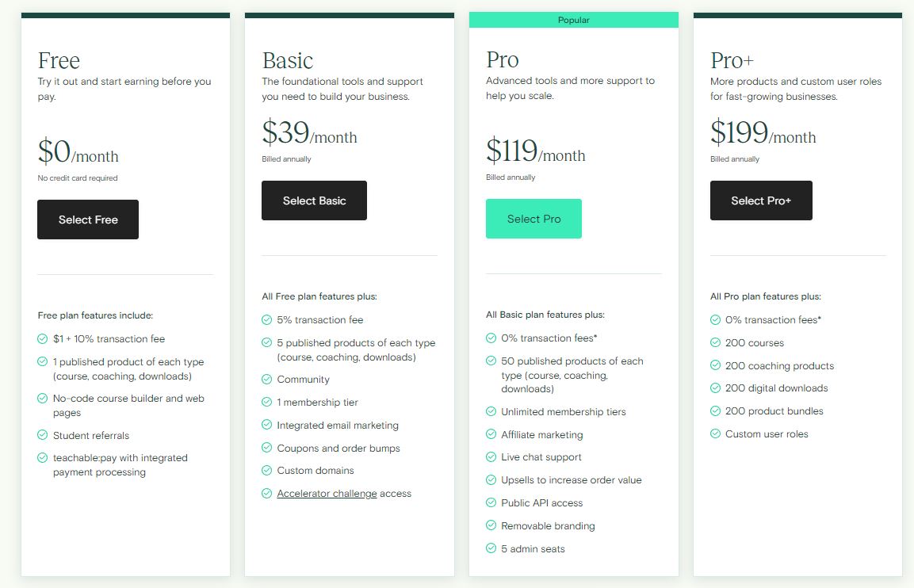Image resolution: width=914 pixels, height=588 pixels.
Task: Click checkmark icon beside Student referrals
Action: (x=43, y=435)
